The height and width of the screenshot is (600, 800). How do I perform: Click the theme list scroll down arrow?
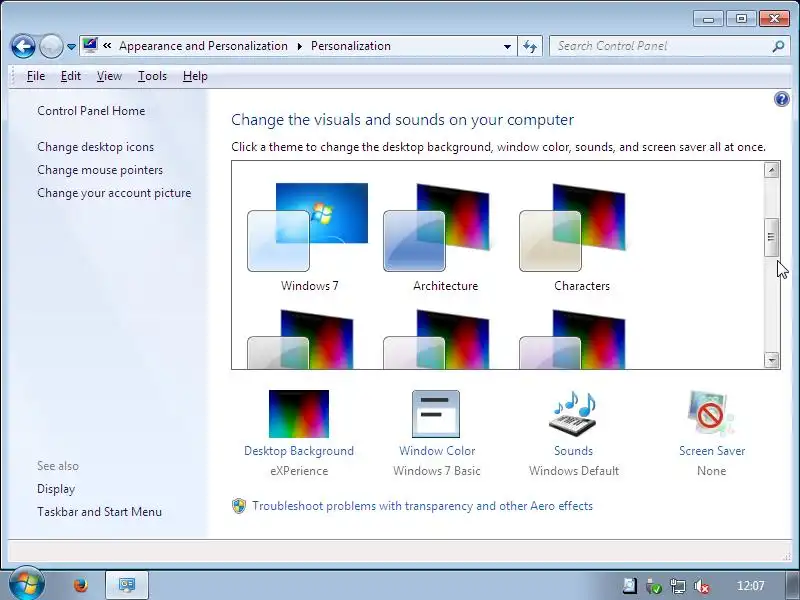(x=771, y=360)
